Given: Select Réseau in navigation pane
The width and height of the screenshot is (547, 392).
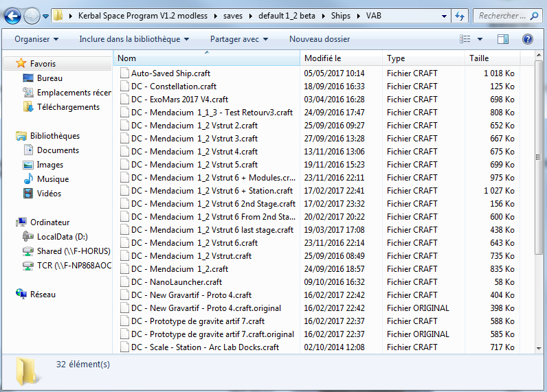Looking at the screenshot, I should (43, 295).
